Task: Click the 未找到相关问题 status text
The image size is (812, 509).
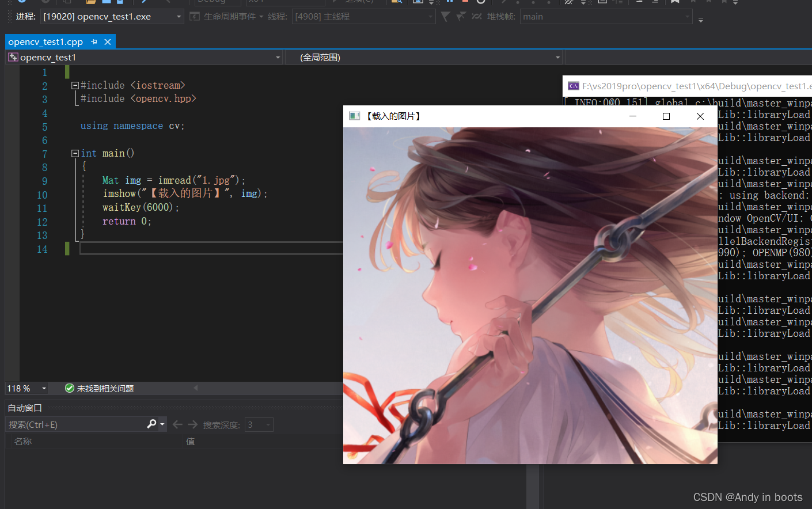Action: 105,389
